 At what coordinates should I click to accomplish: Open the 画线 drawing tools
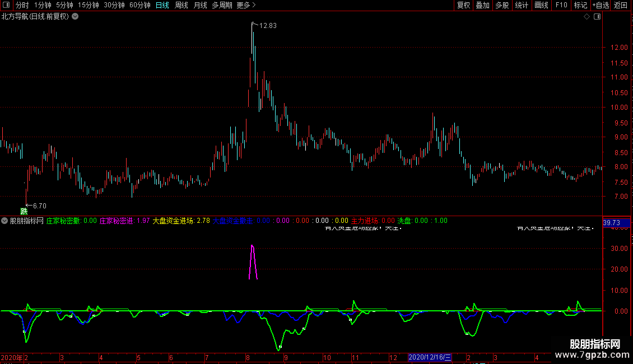click(x=541, y=5)
